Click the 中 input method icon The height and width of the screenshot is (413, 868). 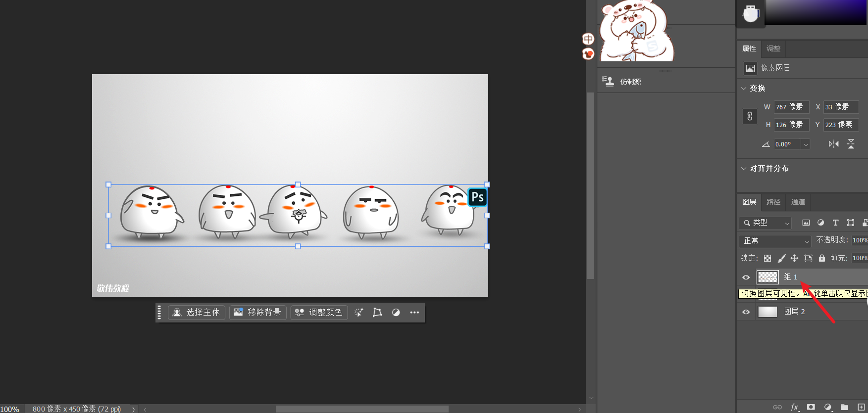[x=588, y=39]
